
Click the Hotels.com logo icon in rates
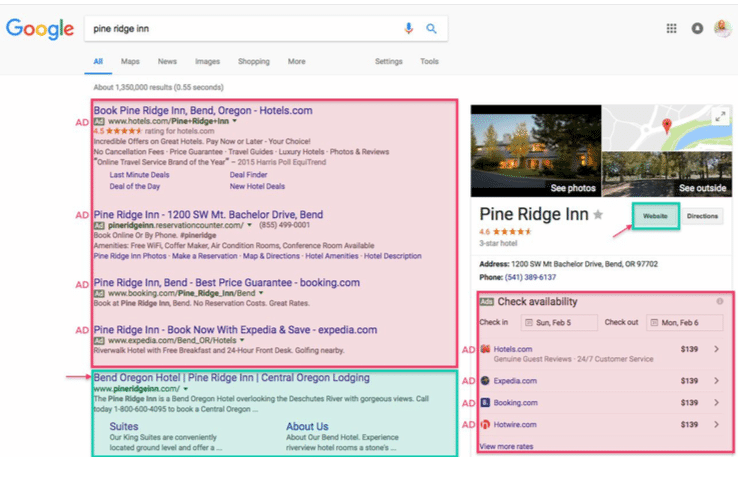(x=485, y=349)
